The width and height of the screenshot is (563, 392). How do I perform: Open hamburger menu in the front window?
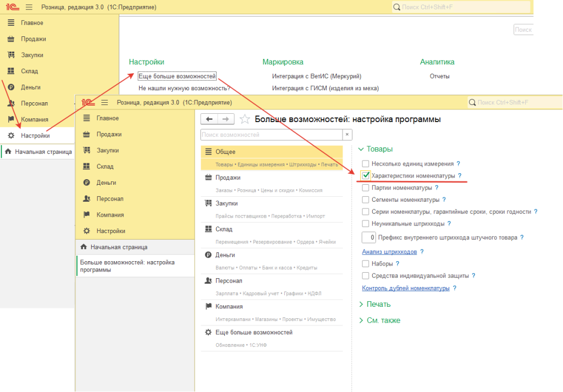(x=104, y=103)
